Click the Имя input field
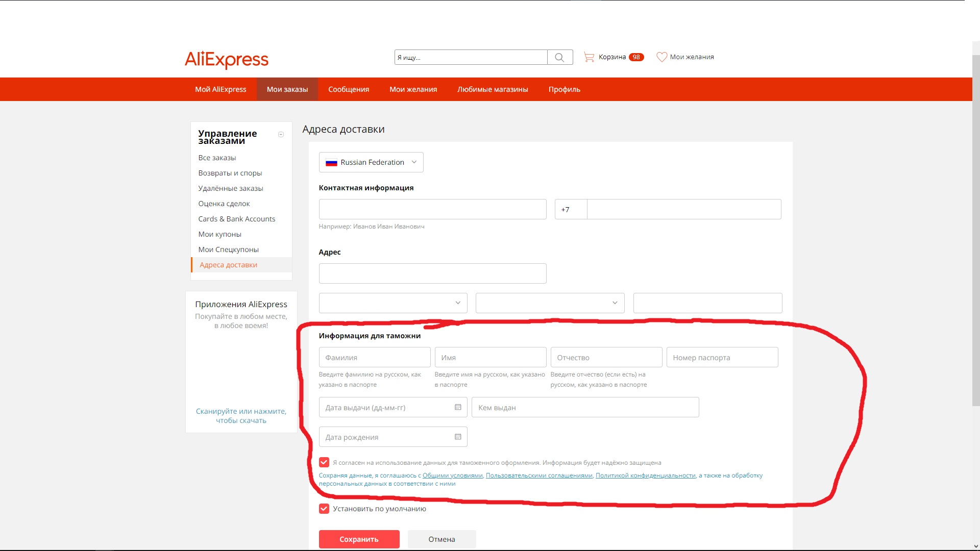Viewport: 980px width, 551px height. (491, 357)
